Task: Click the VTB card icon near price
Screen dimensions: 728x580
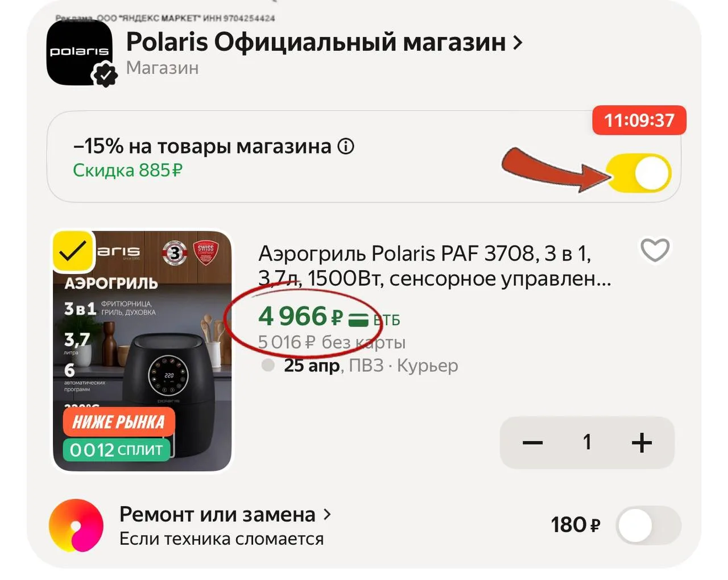Action: pos(358,320)
